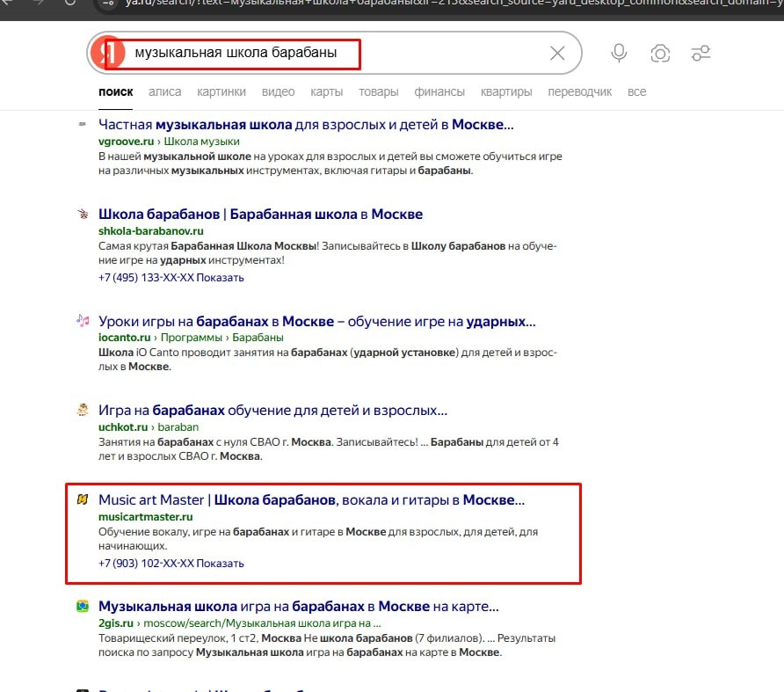The height and width of the screenshot is (692, 784).
Task: Open 'Школа музыки' breadcrumb link
Action: [201, 142]
